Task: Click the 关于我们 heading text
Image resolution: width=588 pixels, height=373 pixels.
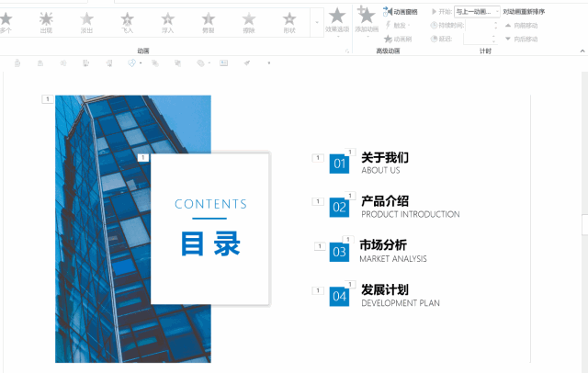Action: [385, 157]
